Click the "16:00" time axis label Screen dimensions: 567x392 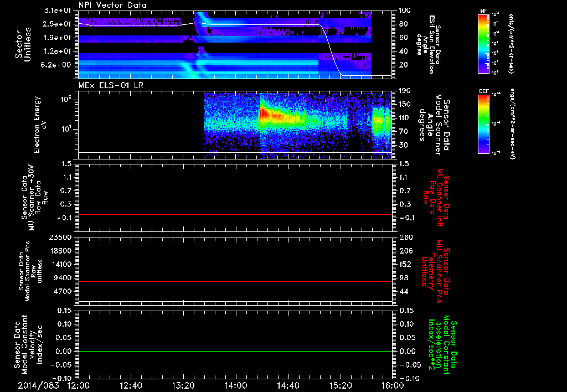coord(393,385)
